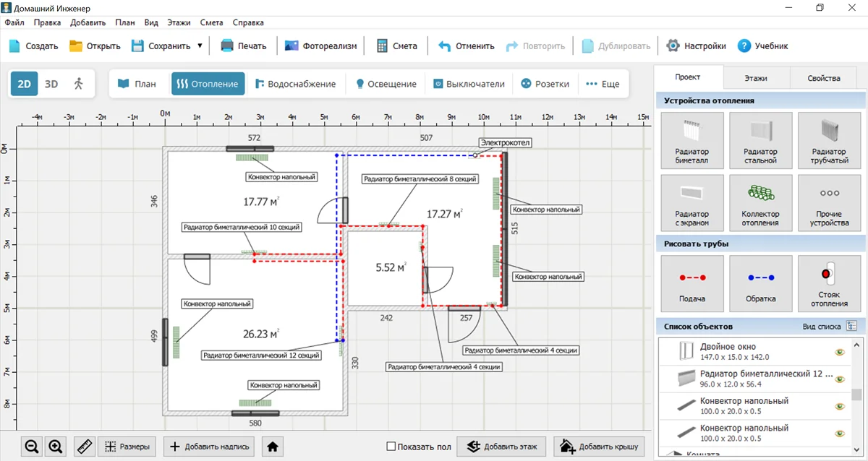868x461 pixels.
Task: Expand the Еще toolbar options
Action: pyautogui.click(x=603, y=84)
